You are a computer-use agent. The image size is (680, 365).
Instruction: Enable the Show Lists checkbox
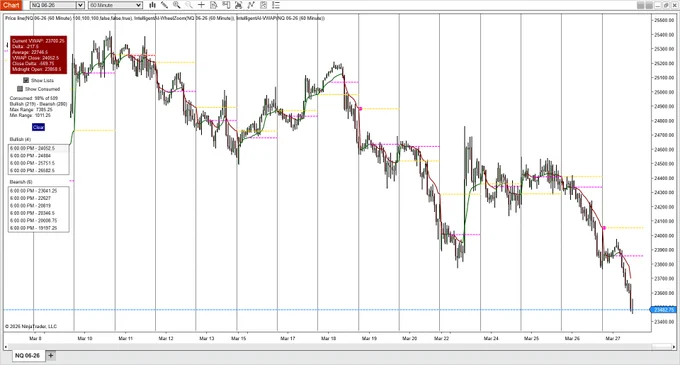coord(26,80)
